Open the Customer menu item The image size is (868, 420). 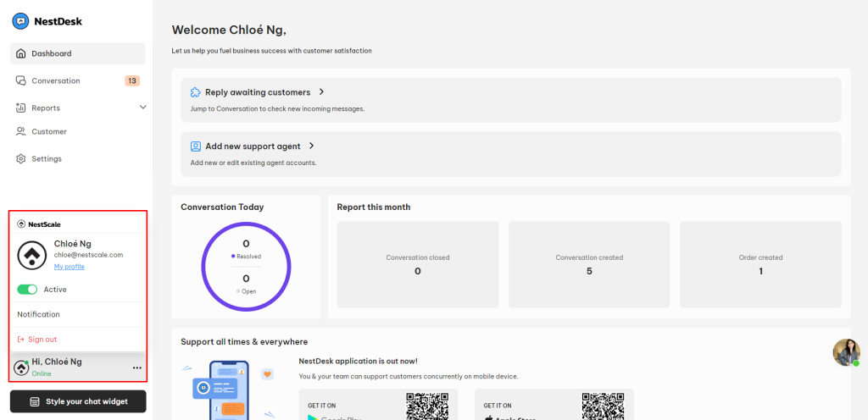point(77,131)
